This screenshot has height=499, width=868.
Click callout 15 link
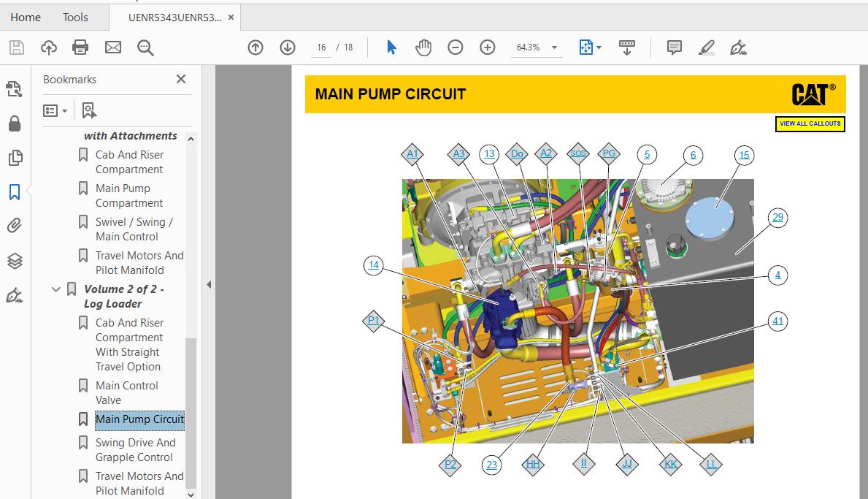click(x=744, y=155)
